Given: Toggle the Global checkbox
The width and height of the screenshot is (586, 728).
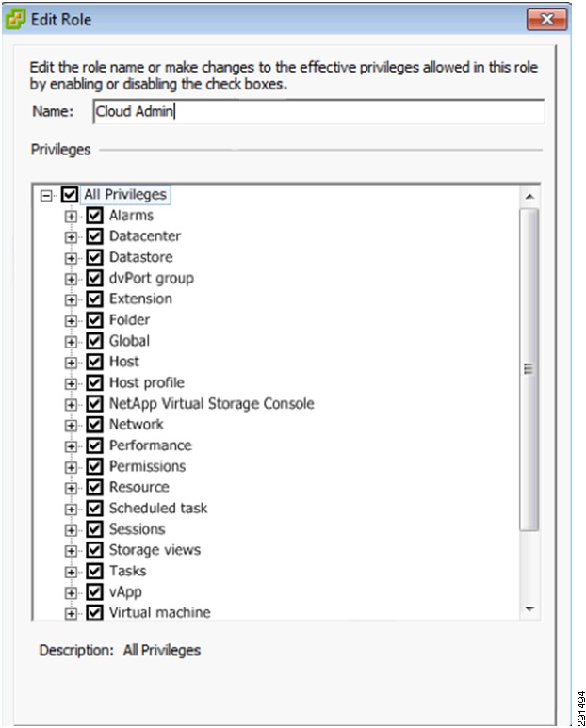Looking at the screenshot, I should pyautogui.click(x=95, y=341).
